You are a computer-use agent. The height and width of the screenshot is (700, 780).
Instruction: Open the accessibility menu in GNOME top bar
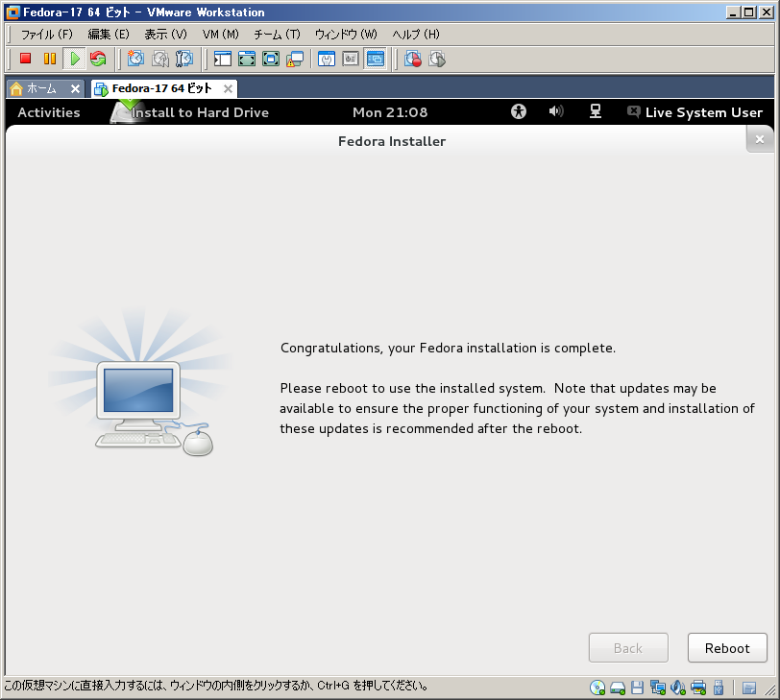point(519,111)
